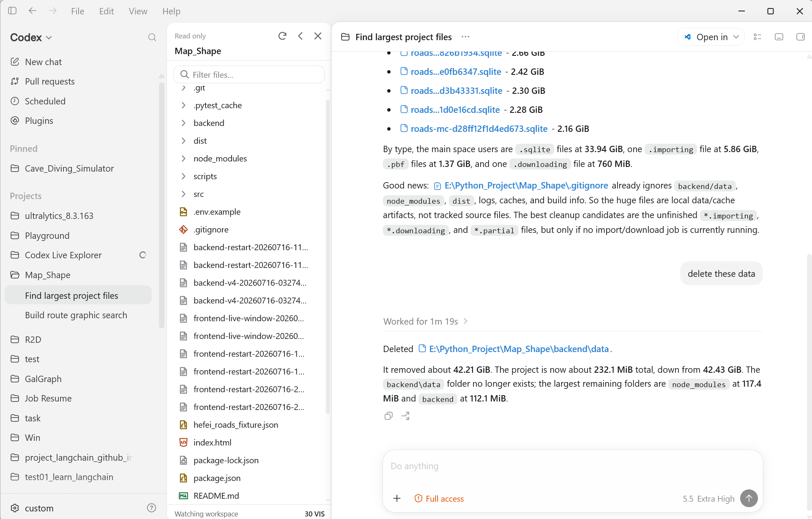Close the Map_Shape file browser panel
This screenshot has height=519, width=812.
tap(318, 36)
